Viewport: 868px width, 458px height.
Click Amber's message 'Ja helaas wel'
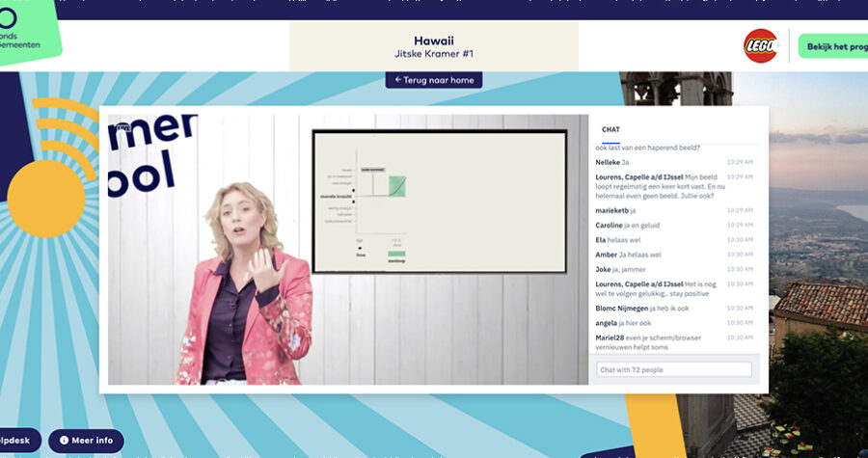674,255
